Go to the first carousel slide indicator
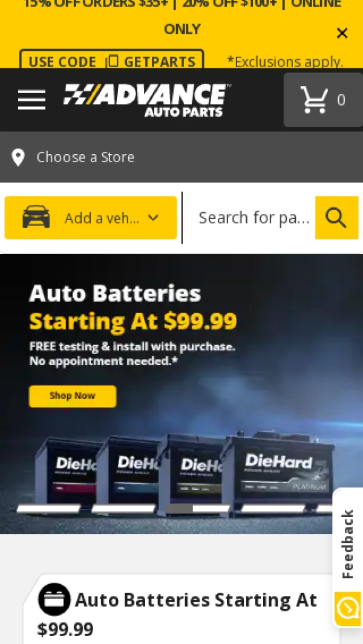Image resolution: width=363 pixels, height=644 pixels. 48,509
